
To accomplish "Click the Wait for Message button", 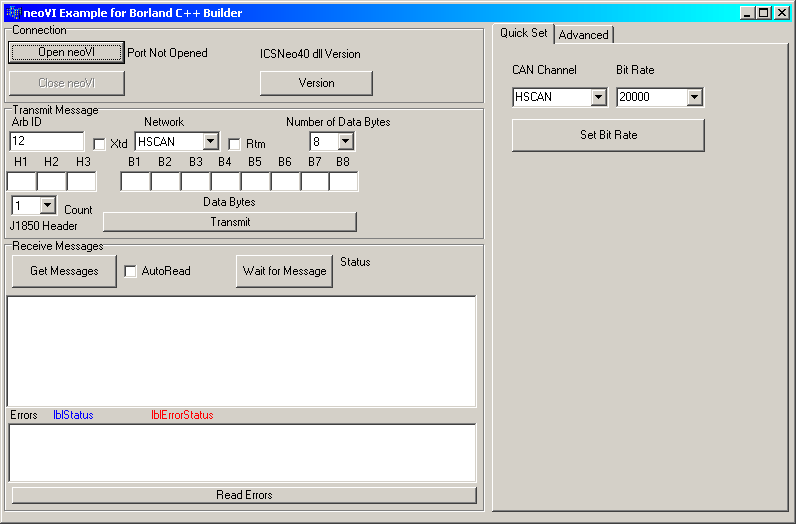I will (284, 271).
